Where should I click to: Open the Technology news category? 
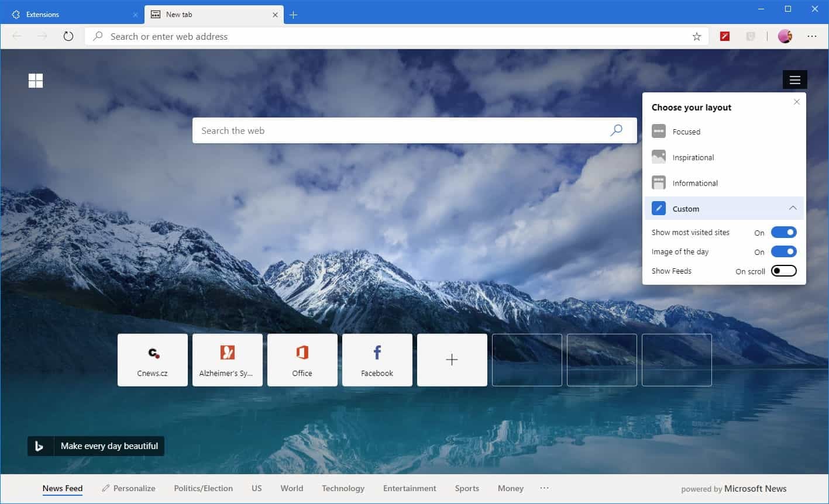point(343,488)
